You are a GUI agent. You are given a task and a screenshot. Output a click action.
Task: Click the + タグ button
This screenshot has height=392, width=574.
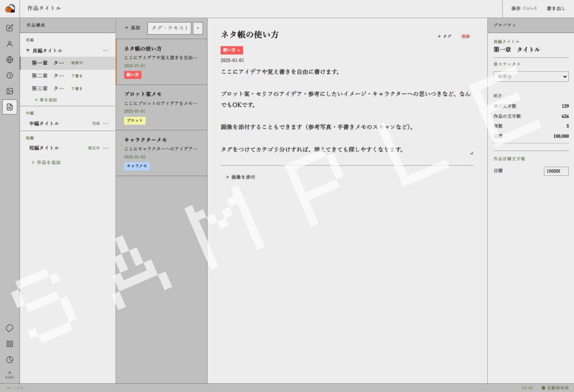(x=445, y=36)
